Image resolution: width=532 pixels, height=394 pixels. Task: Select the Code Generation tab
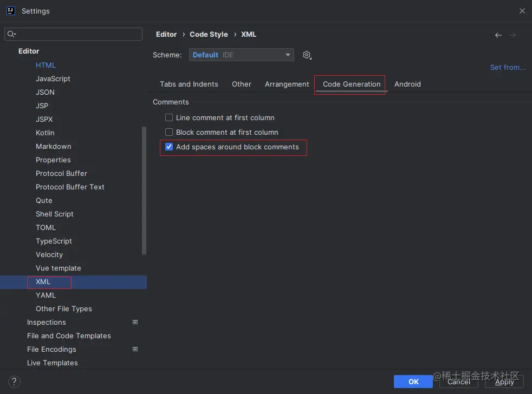point(352,84)
